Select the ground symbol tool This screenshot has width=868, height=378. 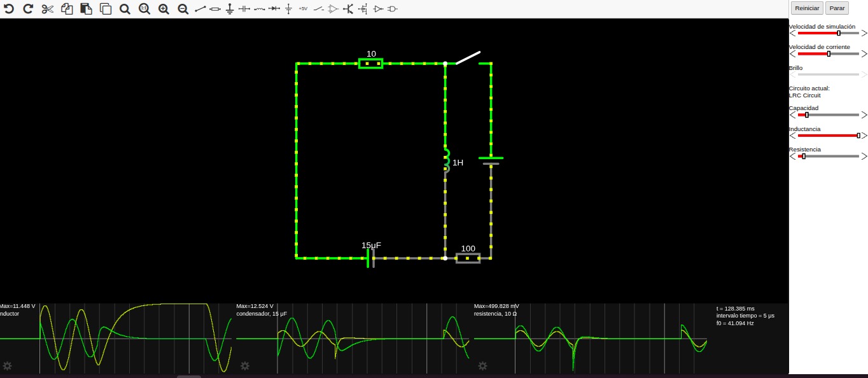tap(230, 9)
